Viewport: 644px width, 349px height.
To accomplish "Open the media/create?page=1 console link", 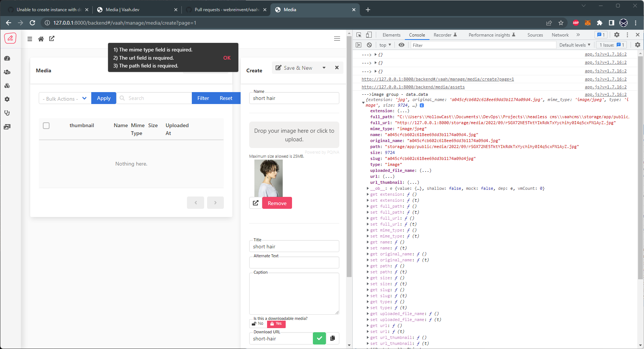I will (x=438, y=79).
